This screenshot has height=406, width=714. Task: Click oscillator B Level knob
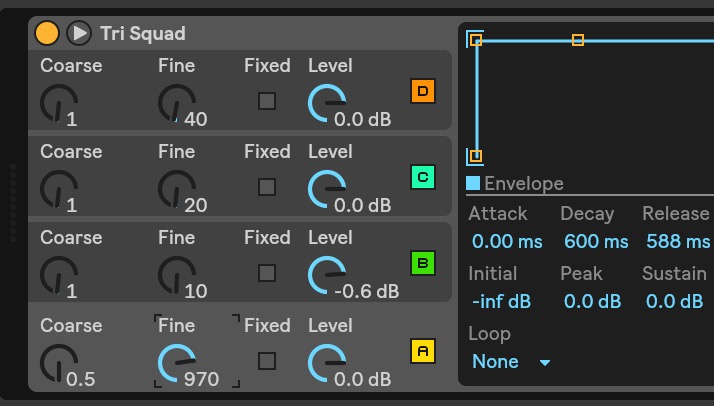(326, 275)
